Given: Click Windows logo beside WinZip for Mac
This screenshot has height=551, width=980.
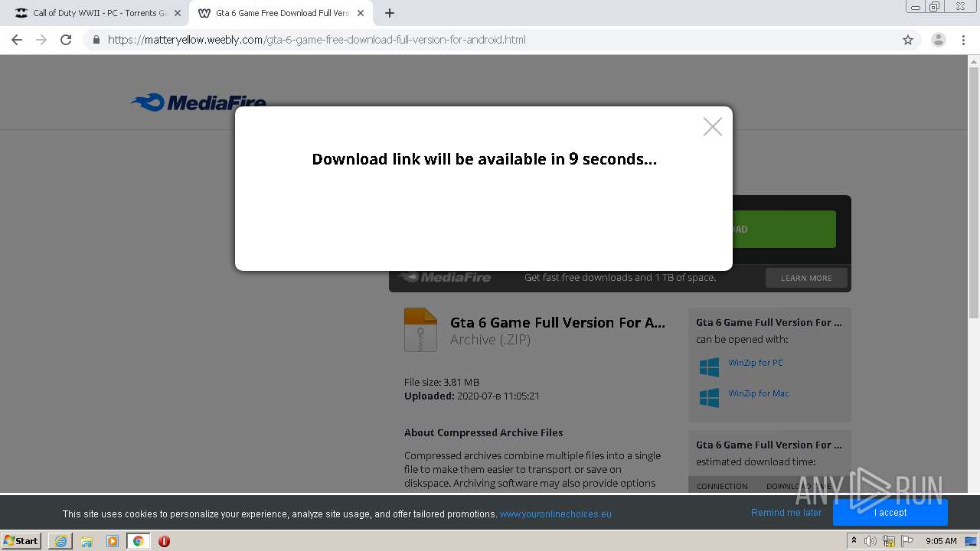Looking at the screenshot, I should pyautogui.click(x=709, y=398).
